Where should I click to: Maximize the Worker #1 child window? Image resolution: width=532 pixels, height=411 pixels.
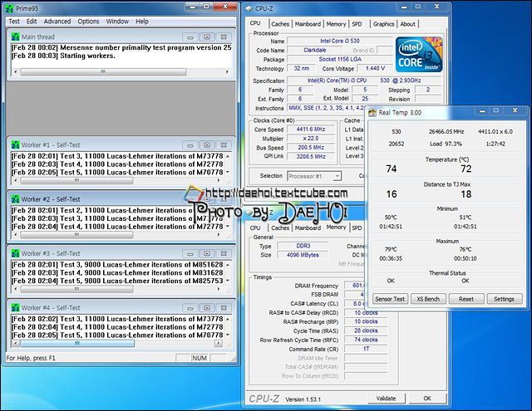tap(207, 145)
